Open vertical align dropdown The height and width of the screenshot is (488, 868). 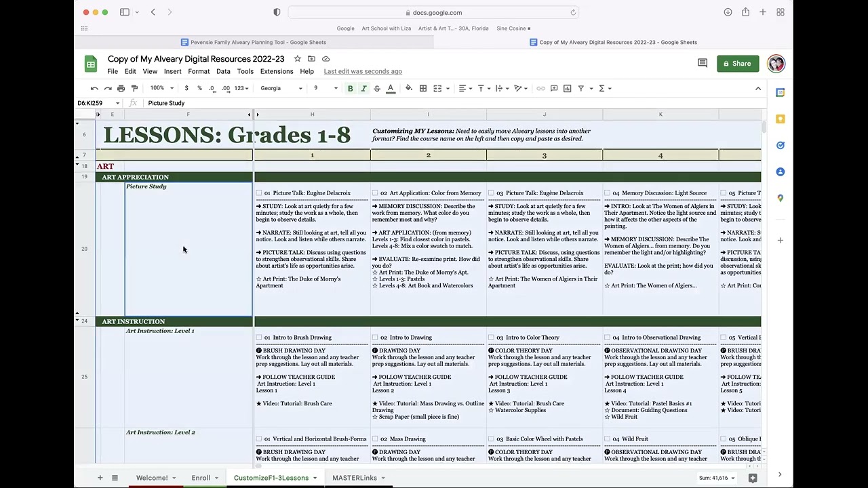point(484,88)
